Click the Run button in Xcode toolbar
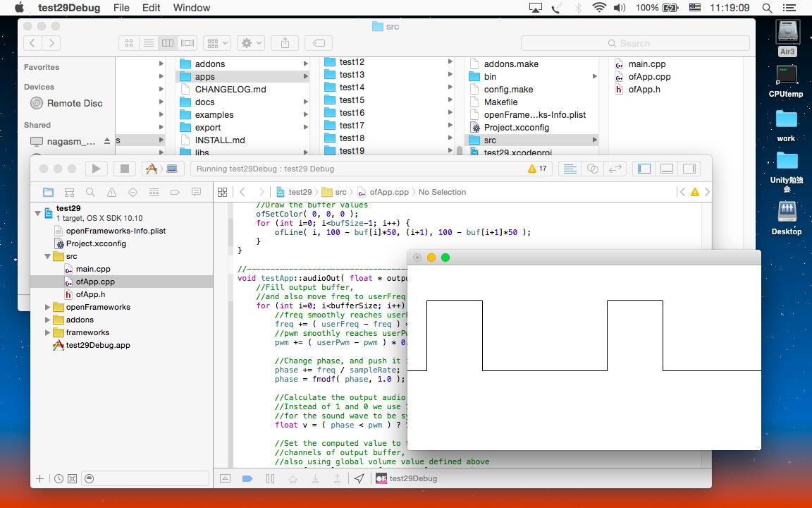Image resolution: width=812 pixels, height=508 pixels. point(96,169)
